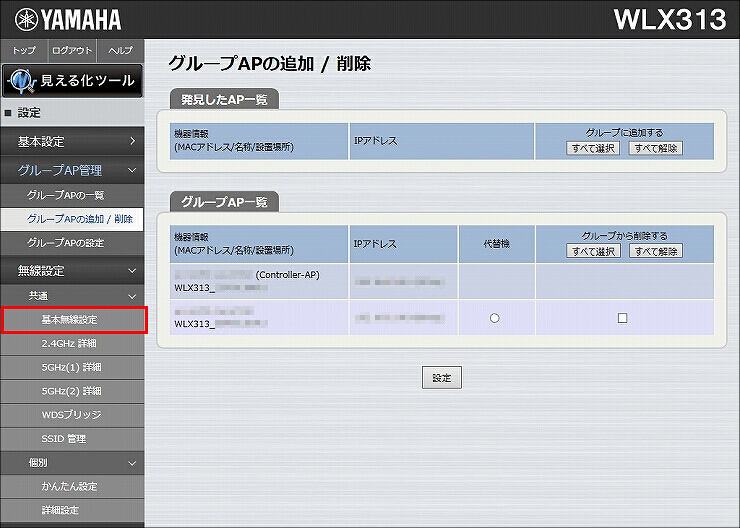Open 5GHz(2) 詳細 settings
The width and height of the screenshot is (740, 528).
tap(72, 391)
